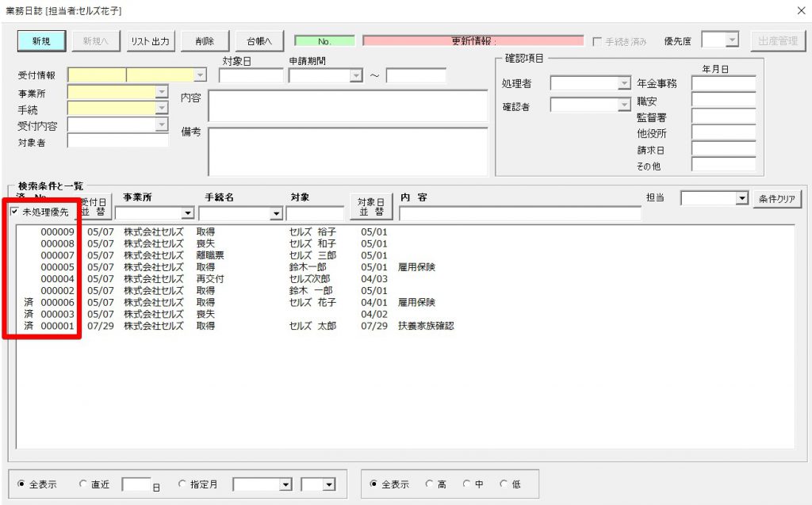
Task: Check the 手続き済み checkbox
Action: (x=596, y=41)
